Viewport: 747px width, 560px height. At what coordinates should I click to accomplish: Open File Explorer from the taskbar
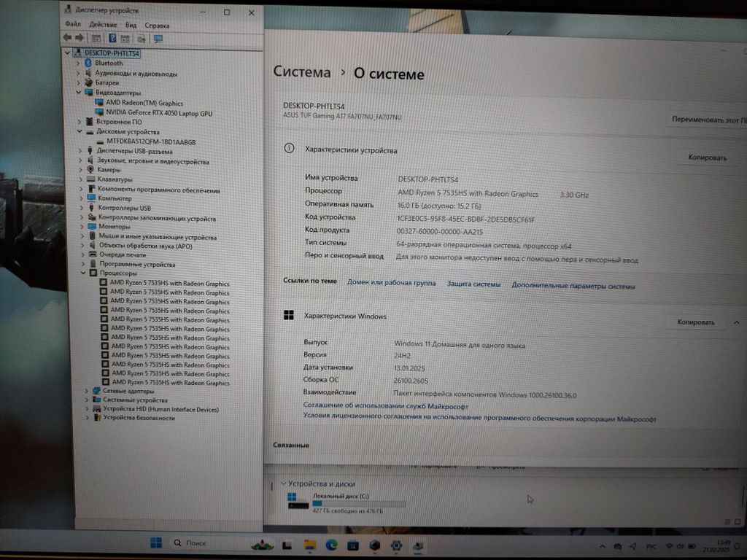point(309,545)
